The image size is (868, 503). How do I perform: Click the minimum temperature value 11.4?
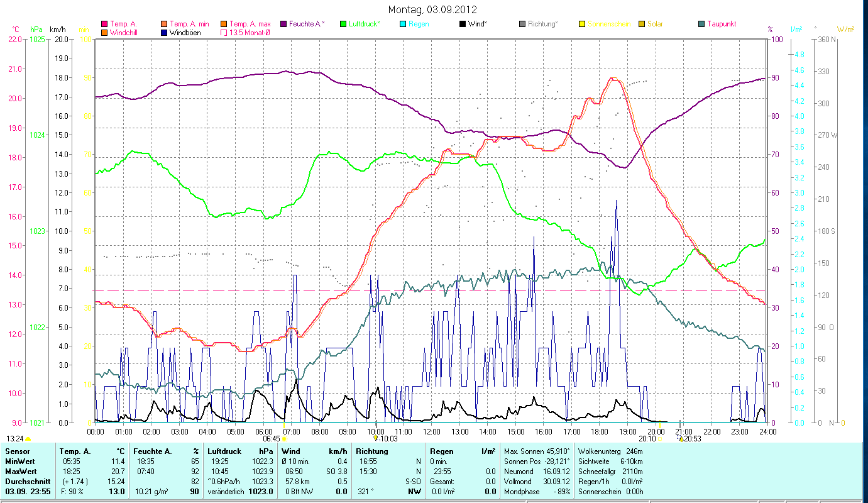118,462
